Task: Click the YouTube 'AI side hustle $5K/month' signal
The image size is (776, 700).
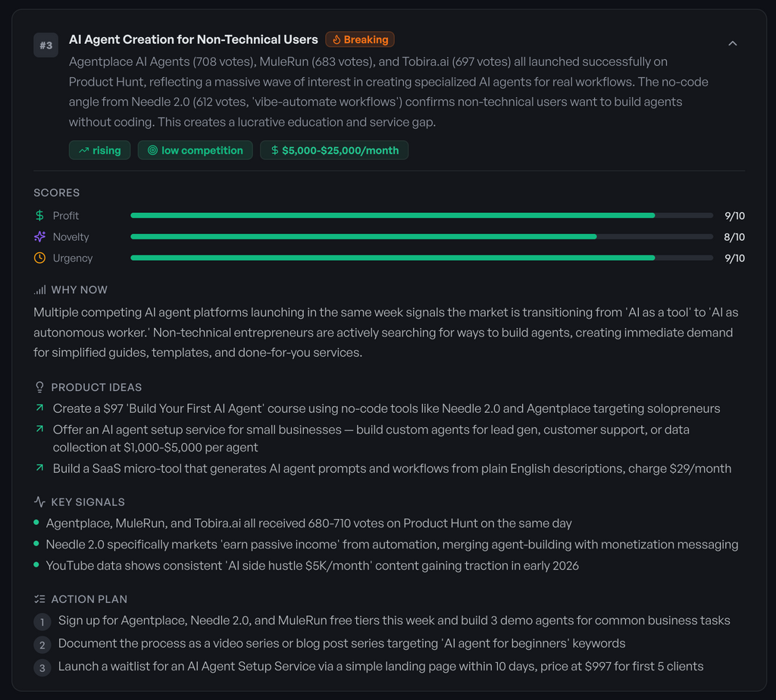Action: click(312, 566)
